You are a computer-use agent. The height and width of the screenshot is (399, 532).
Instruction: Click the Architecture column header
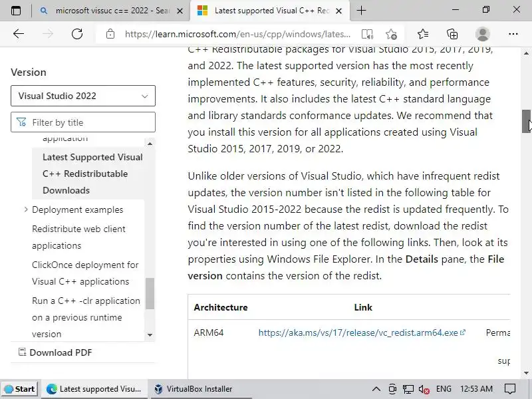[221, 307]
